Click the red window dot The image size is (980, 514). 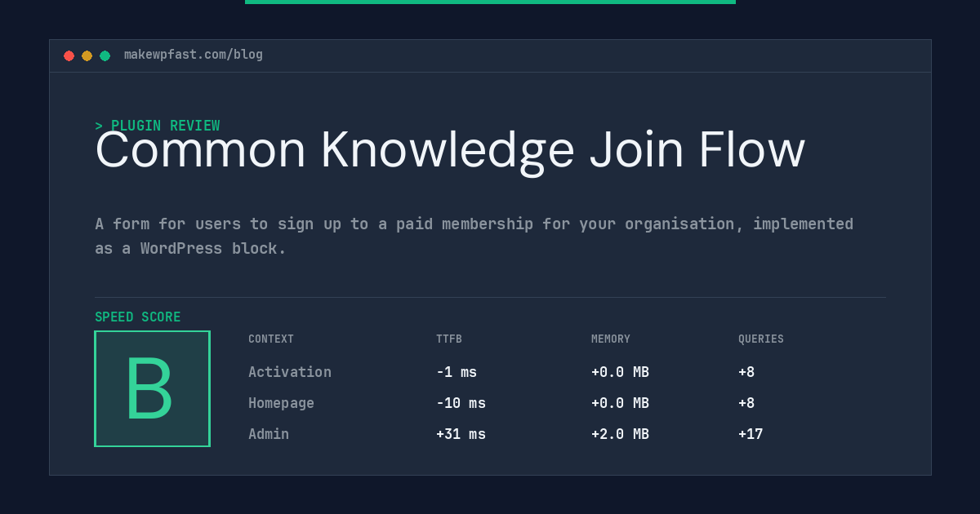click(x=69, y=55)
